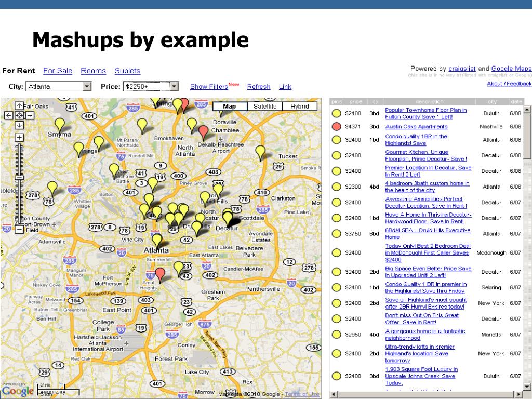Screen dimensions: 532x399
Task: Open the Google Terms of Use link
Action: click(302, 394)
